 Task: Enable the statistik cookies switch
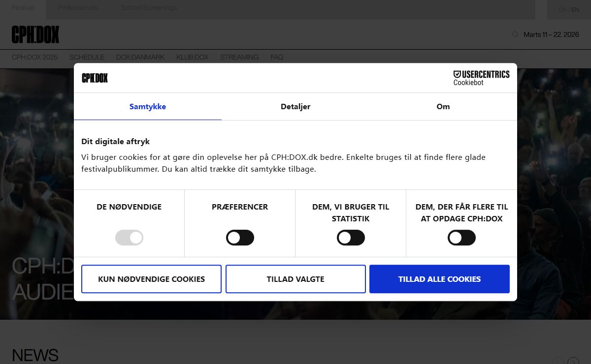point(351,238)
